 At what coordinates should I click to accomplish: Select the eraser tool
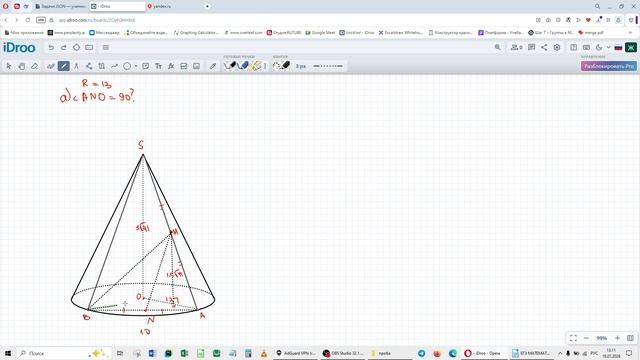point(35,66)
